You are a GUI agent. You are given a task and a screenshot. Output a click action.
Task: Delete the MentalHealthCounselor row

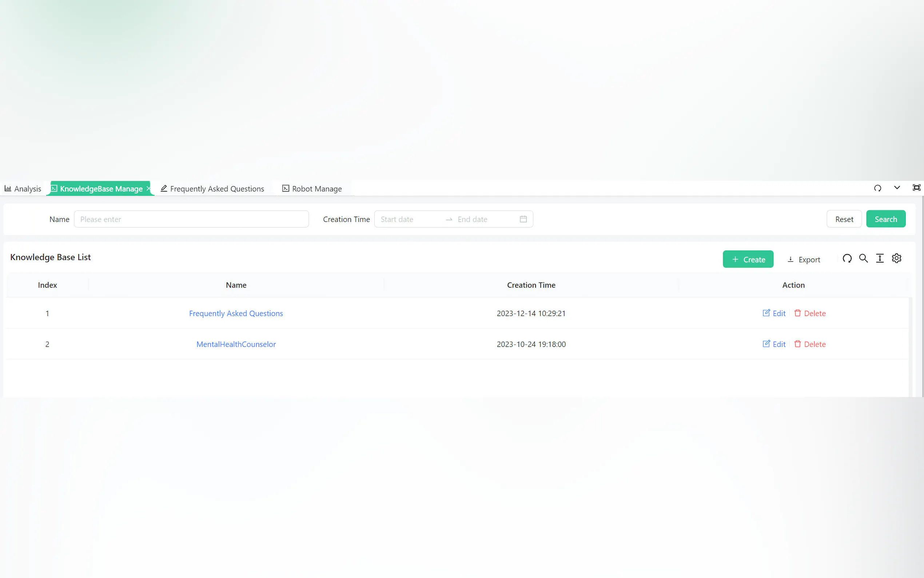(x=810, y=344)
